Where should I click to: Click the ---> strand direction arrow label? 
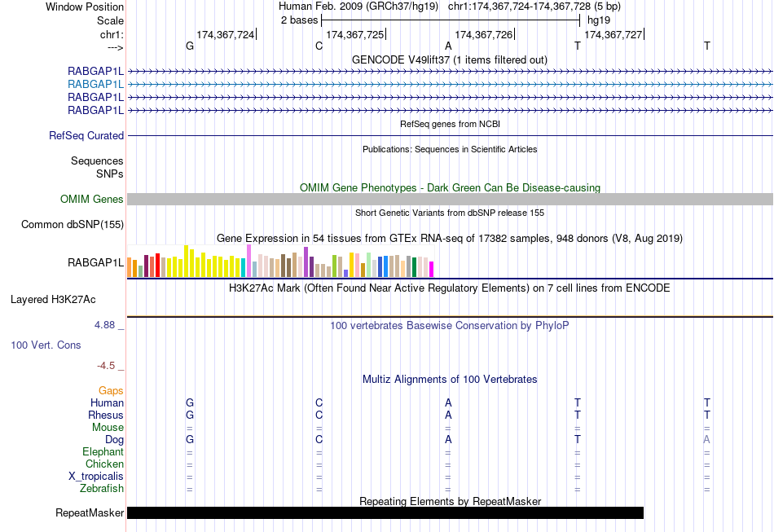pyautogui.click(x=115, y=47)
